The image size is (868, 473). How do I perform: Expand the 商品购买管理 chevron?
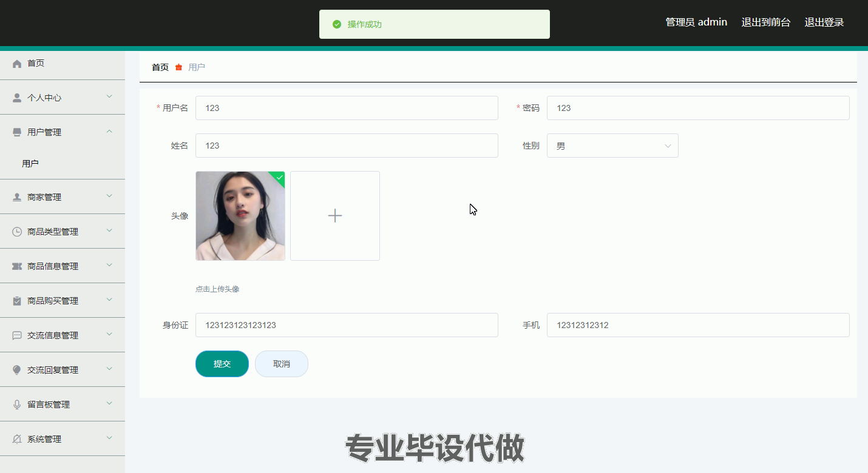point(109,300)
